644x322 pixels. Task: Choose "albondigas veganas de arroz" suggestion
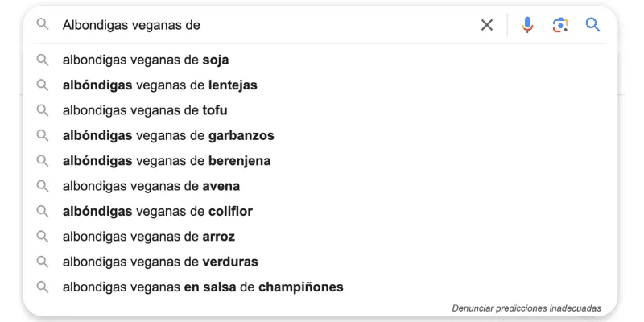(149, 237)
